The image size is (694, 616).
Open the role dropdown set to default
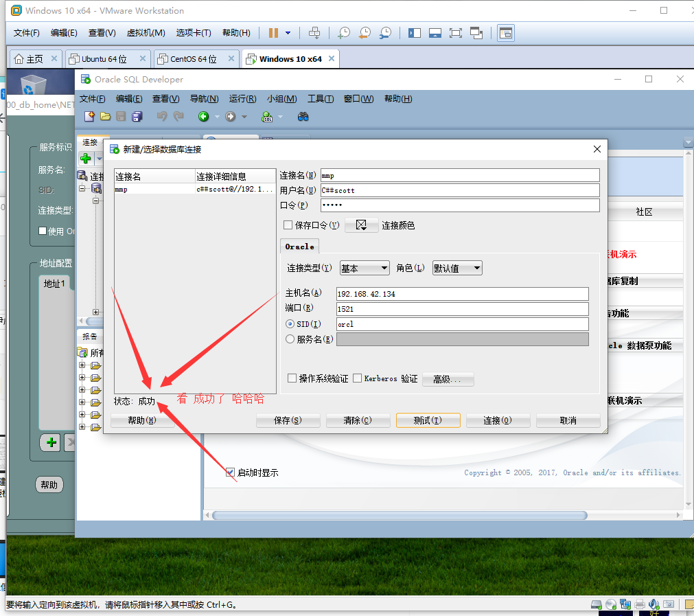[x=457, y=268]
